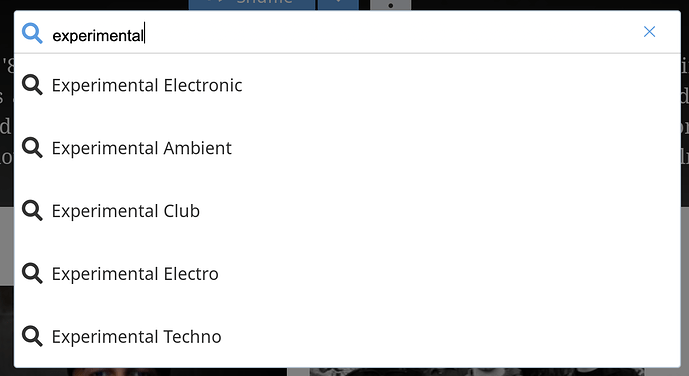Viewport: 689px width, 376px height.
Task: Select the Experimental Electronic suggestion
Action: click(x=347, y=85)
